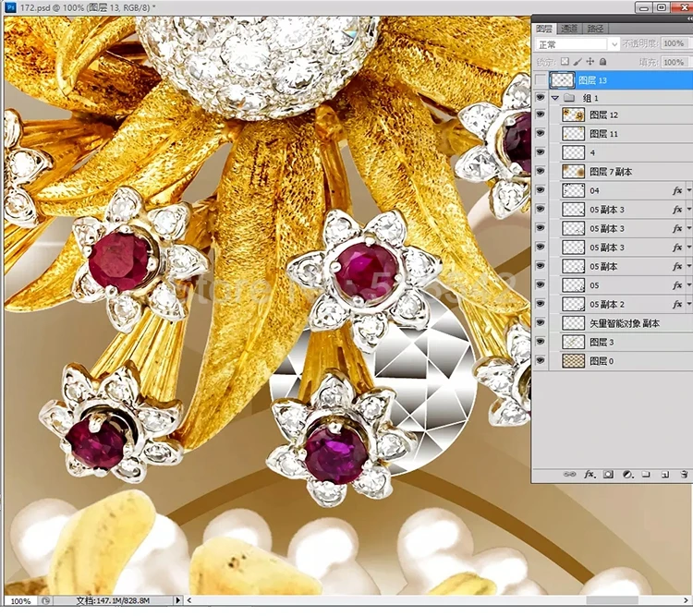Viewport: 693px width, 616px height.
Task: Collapse the 组 1 group
Action: tap(554, 97)
